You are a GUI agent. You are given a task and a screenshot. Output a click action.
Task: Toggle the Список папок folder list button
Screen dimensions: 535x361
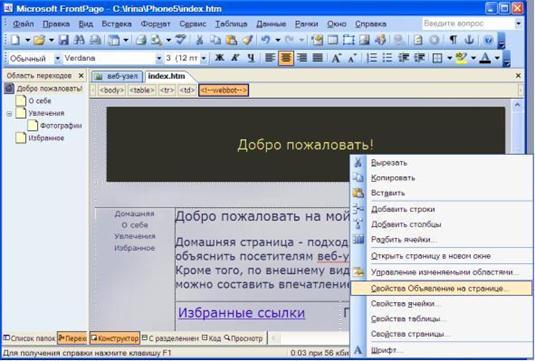(x=29, y=338)
